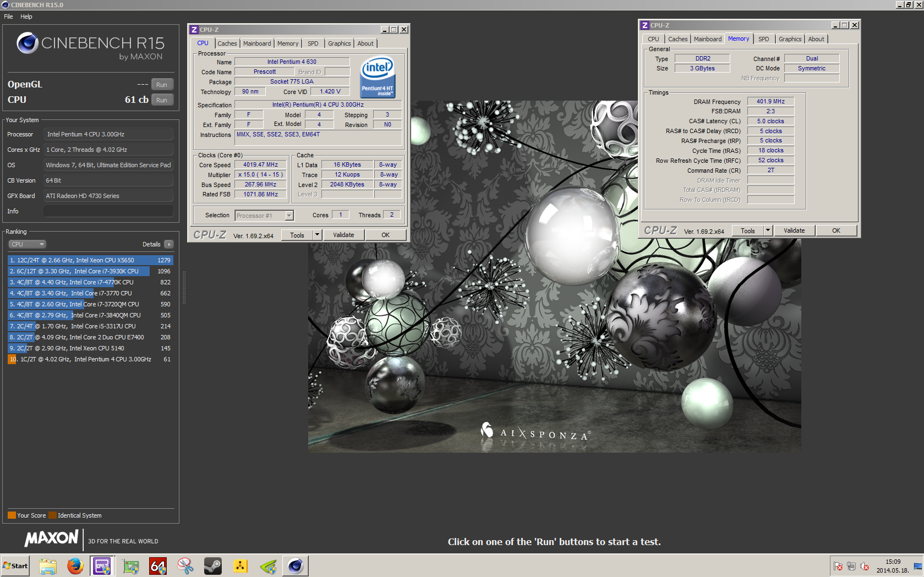The image size is (924, 577).
Task: Open Graphics tab in right CPU-Z window
Action: pos(790,39)
